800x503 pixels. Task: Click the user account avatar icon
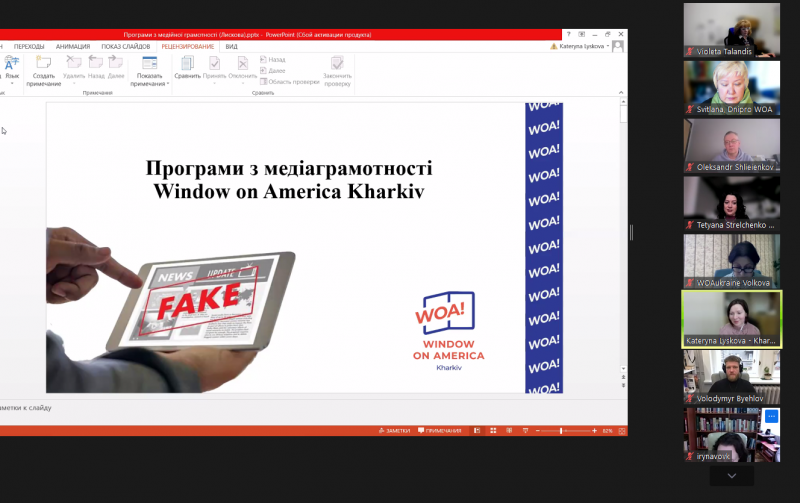pyautogui.click(x=618, y=46)
